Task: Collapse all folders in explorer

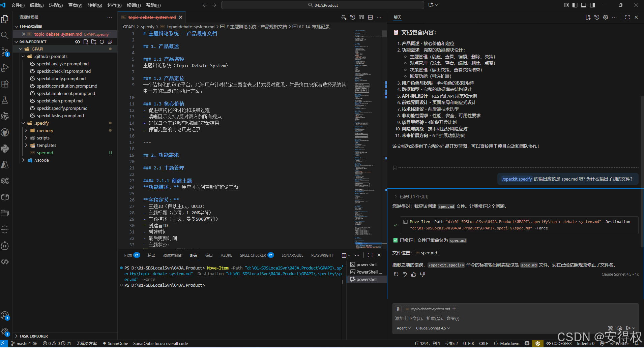Action: pos(110,42)
